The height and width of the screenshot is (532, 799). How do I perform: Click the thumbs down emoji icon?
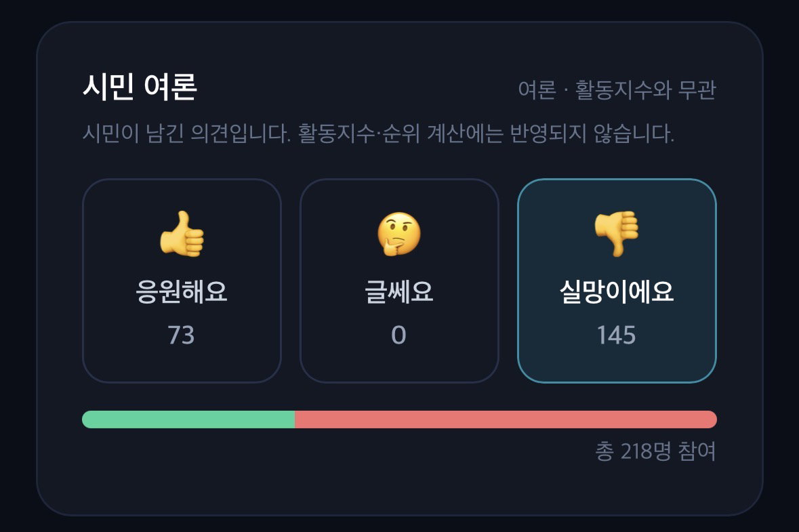pos(617,234)
